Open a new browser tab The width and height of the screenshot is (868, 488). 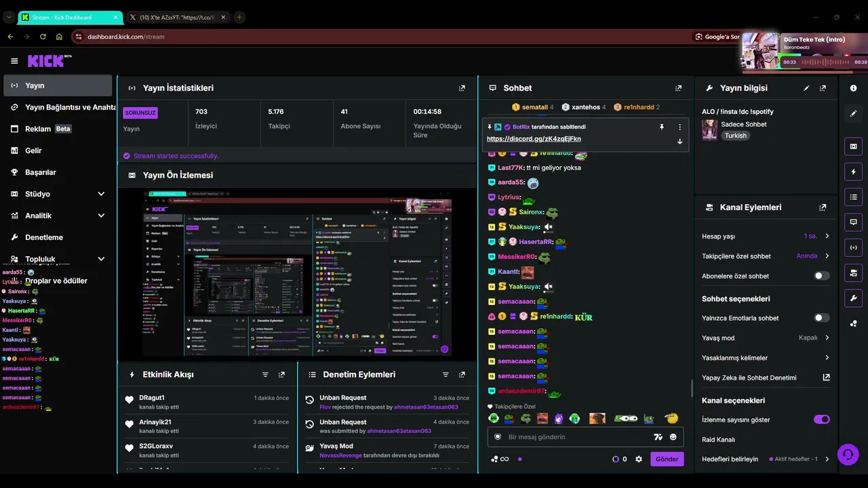pos(239,17)
